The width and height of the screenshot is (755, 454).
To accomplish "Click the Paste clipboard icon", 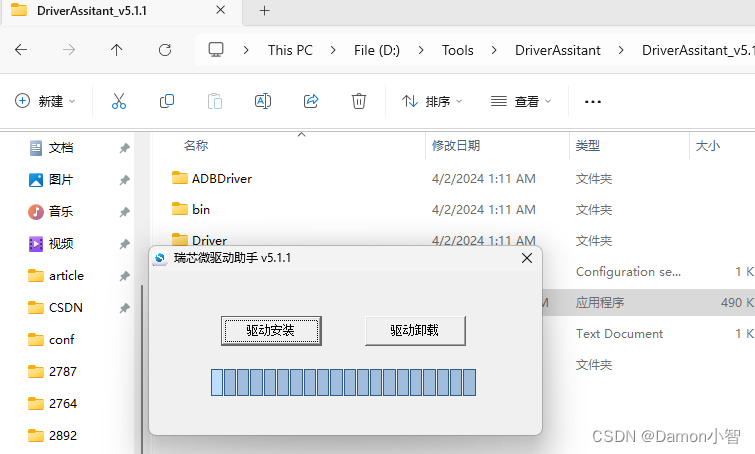I will pos(215,101).
